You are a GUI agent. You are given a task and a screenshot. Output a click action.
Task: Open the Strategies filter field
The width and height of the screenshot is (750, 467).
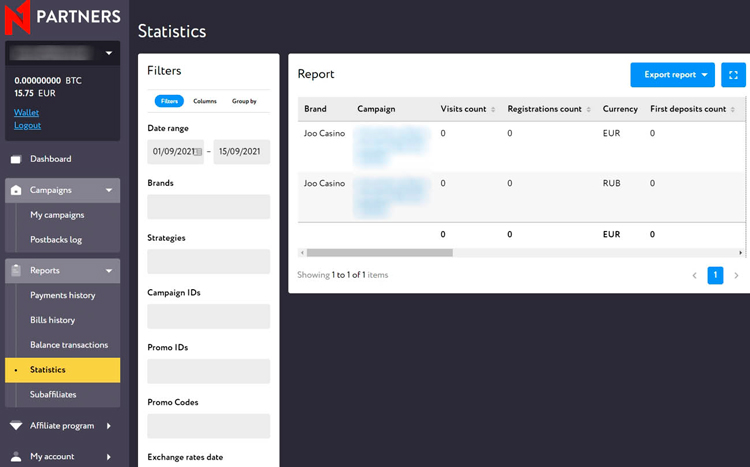(209, 261)
